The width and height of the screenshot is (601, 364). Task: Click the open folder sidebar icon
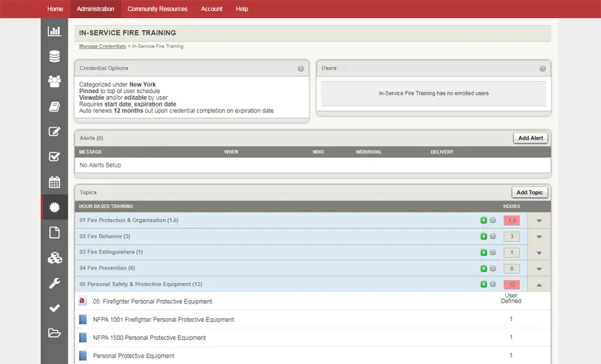pos(54,333)
